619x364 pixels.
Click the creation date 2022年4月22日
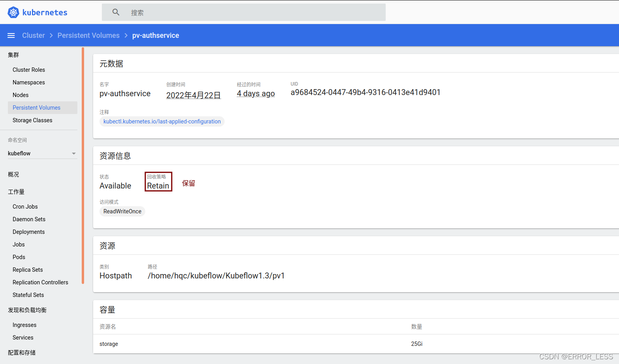coord(193,95)
